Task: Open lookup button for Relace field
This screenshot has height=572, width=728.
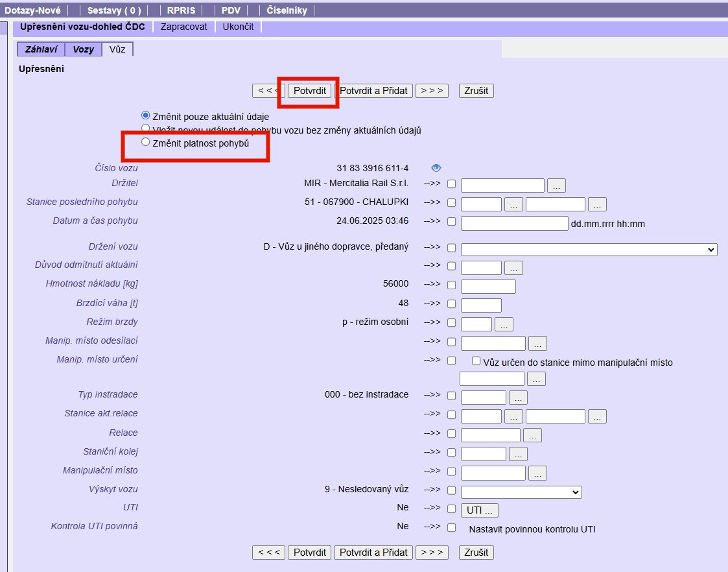Action: (x=532, y=435)
